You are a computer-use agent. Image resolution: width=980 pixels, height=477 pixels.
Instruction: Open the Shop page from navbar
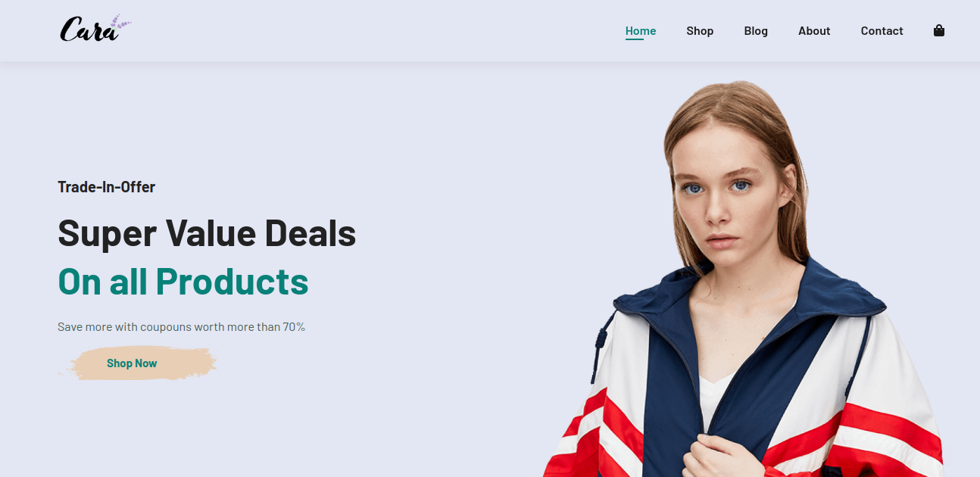pos(700,31)
